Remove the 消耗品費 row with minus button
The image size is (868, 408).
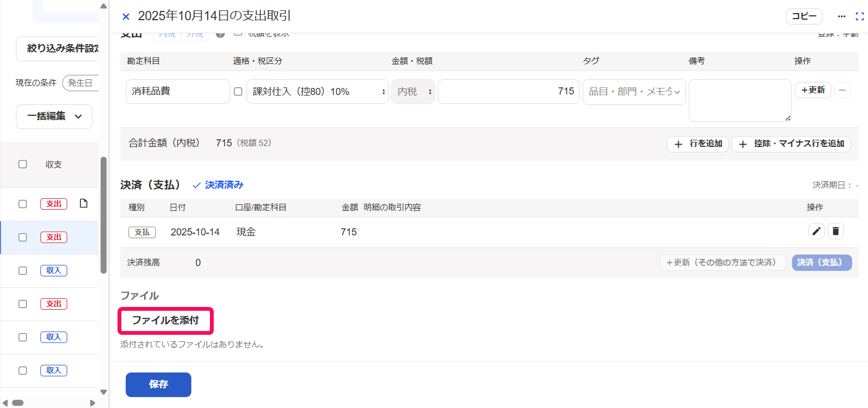(842, 90)
